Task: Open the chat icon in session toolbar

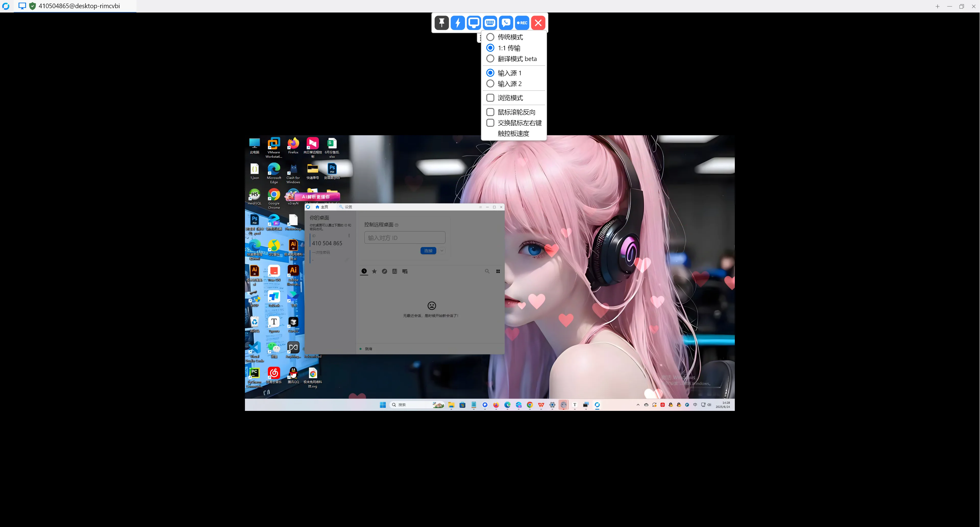Action: 506,23
